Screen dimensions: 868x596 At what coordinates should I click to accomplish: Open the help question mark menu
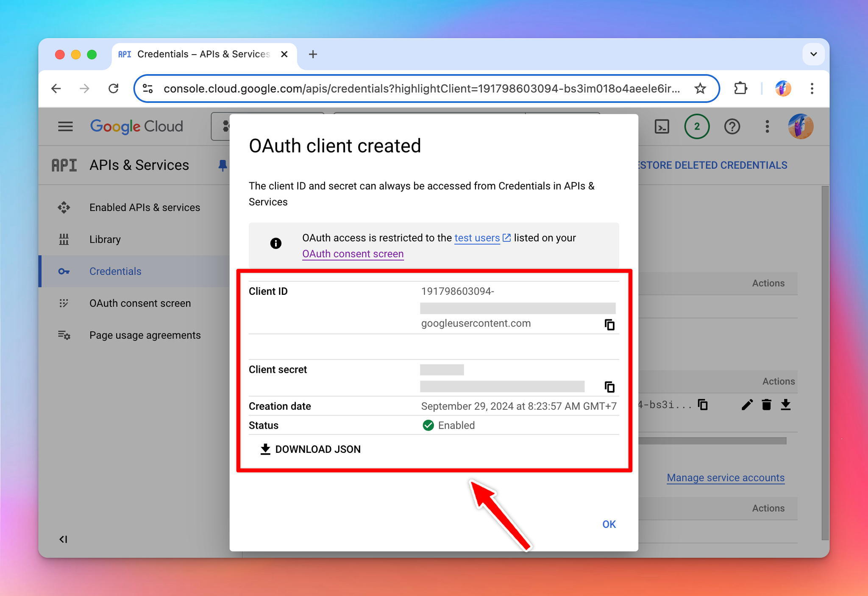click(732, 126)
